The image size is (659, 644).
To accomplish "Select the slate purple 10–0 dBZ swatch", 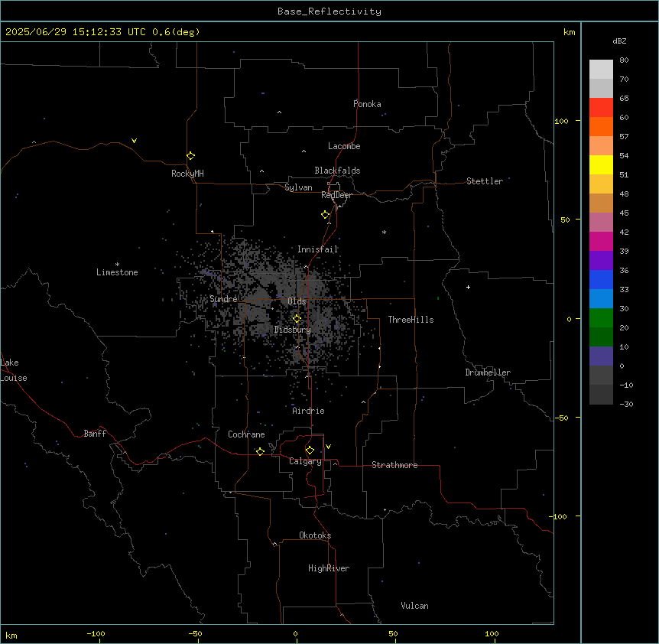I will coord(601,356).
